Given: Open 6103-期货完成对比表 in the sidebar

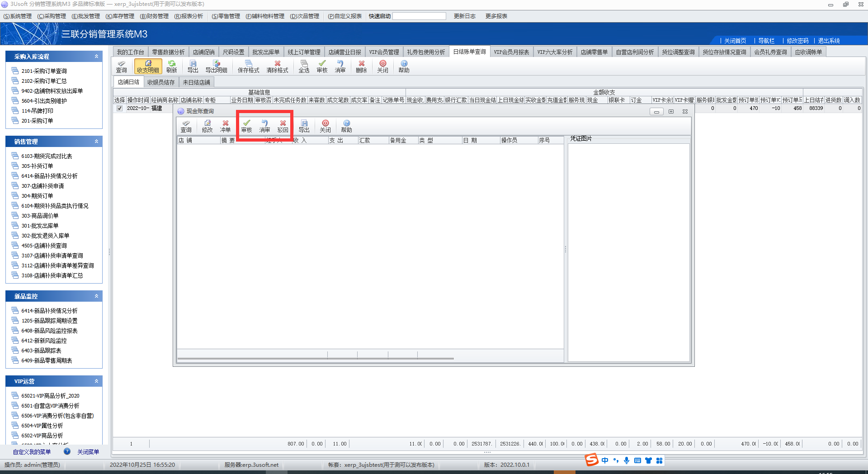Looking at the screenshot, I should pos(47,156).
